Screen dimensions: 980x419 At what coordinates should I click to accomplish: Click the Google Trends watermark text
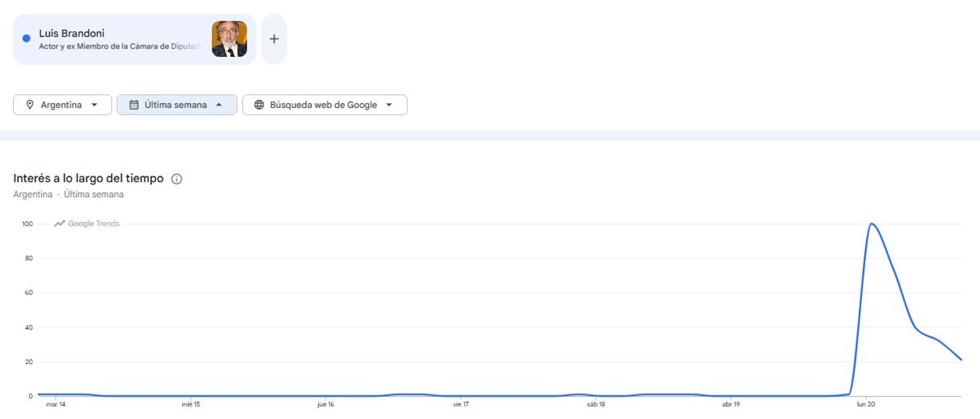94,223
